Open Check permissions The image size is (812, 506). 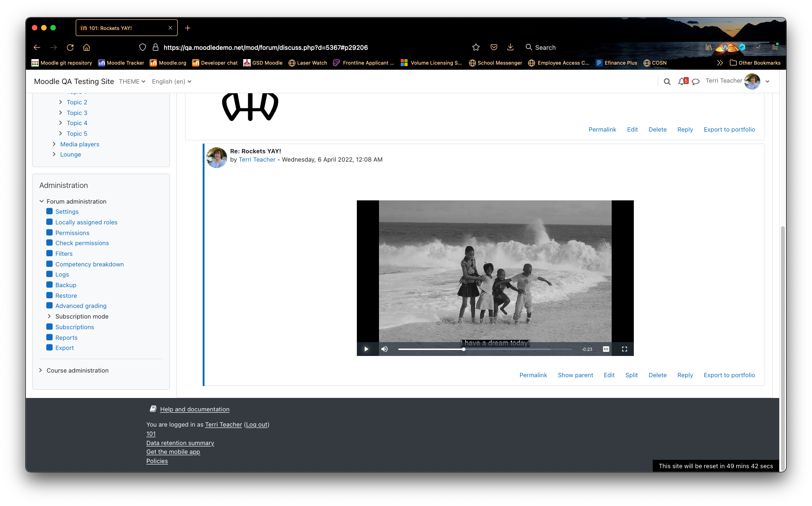pyautogui.click(x=82, y=243)
